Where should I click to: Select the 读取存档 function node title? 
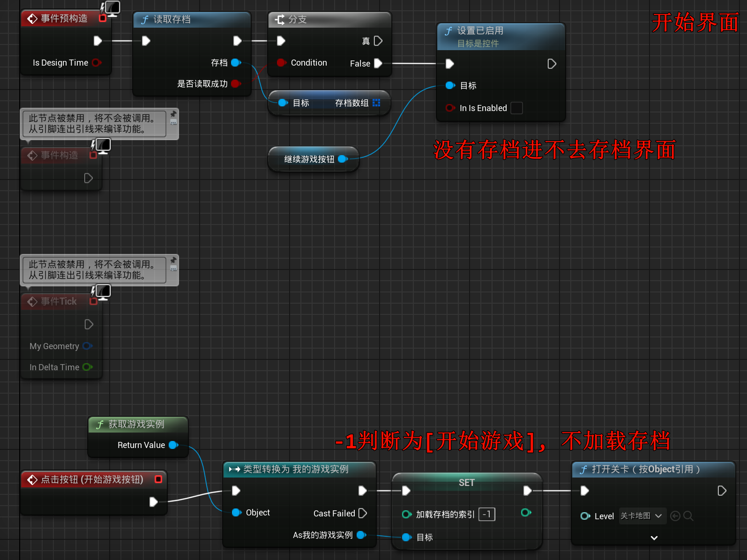coord(172,20)
